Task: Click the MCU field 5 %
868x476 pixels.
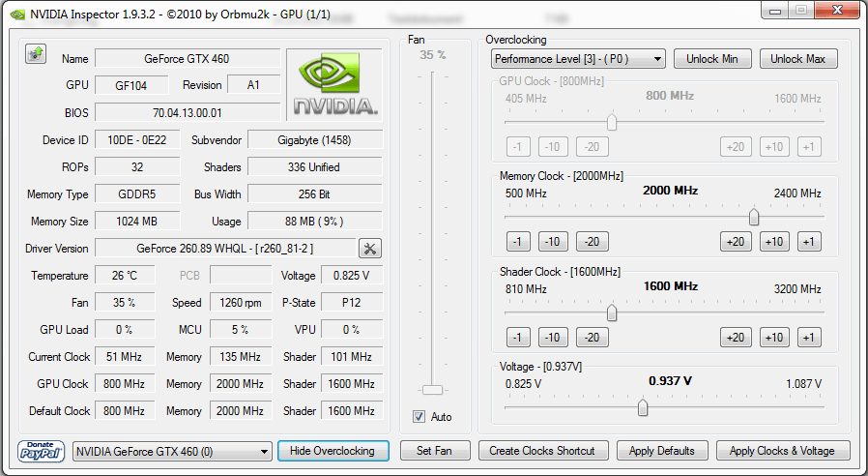Action: click(241, 330)
